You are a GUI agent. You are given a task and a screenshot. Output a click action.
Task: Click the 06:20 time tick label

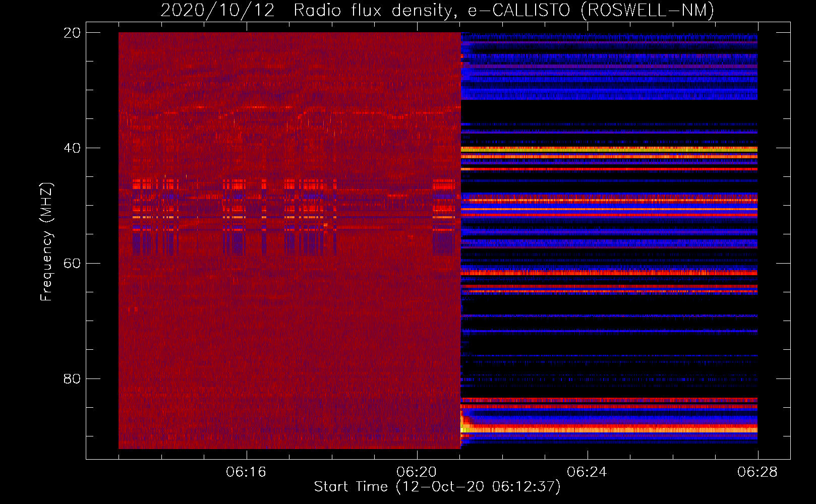(x=417, y=472)
